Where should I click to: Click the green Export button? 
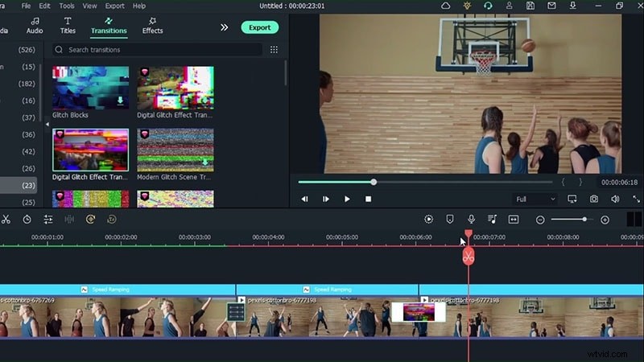coord(259,27)
